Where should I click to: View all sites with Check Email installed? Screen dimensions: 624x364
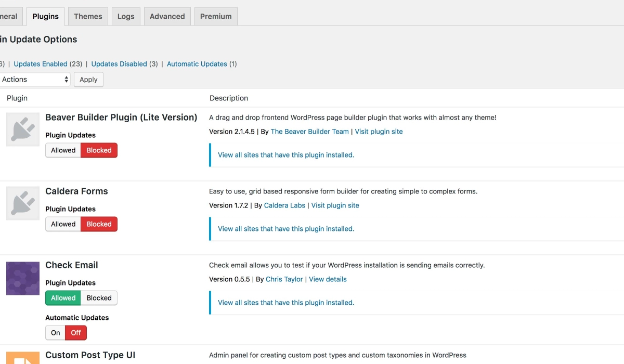coord(286,303)
